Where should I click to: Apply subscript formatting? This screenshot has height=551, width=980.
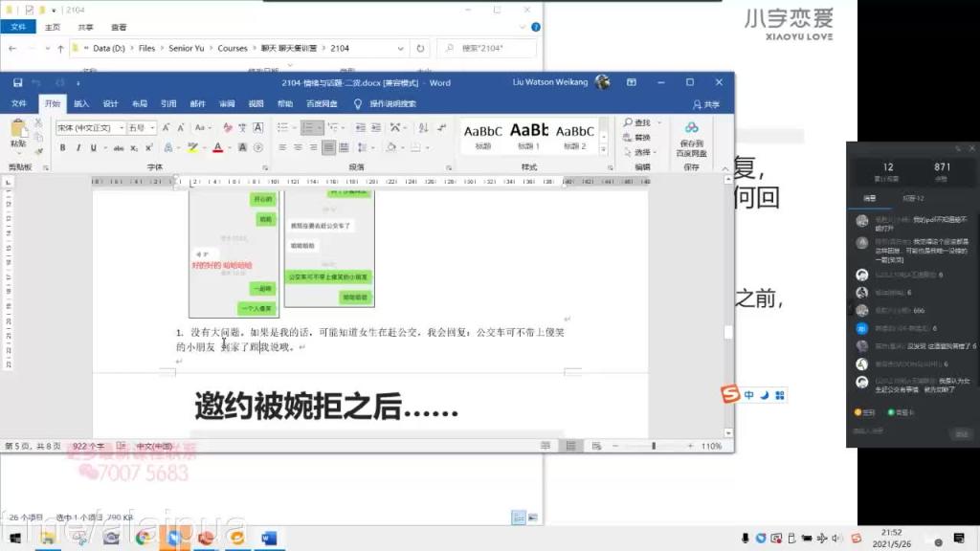[x=134, y=148]
